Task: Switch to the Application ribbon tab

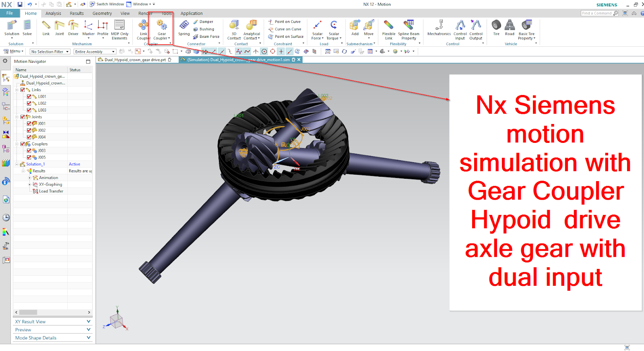Action: pos(192,13)
